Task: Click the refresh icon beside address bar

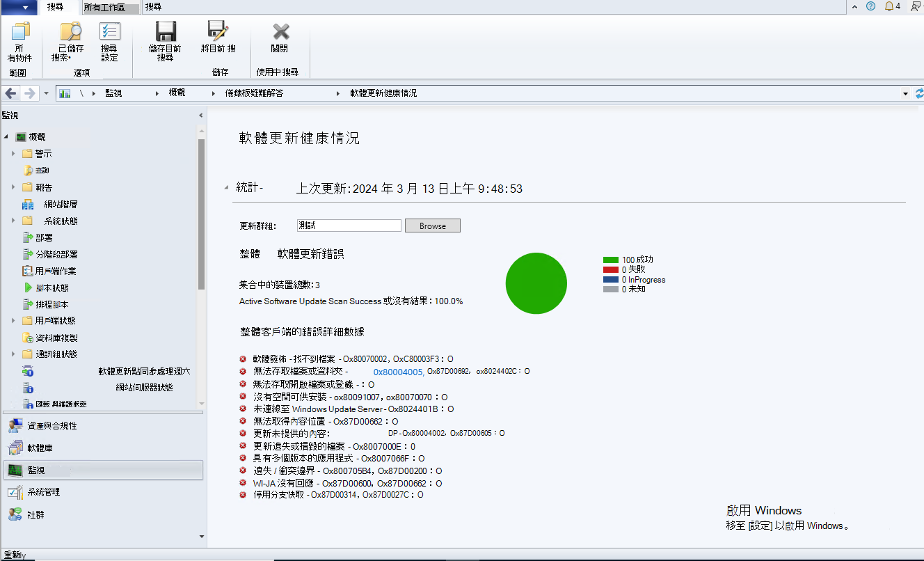Action: coord(919,93)
